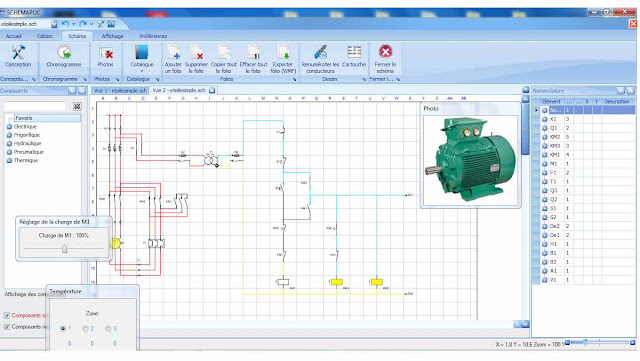This screenshot has width=640, height=361.
Task: Adjust the Charge de M1 slider
Action: pyautogui.click(x=64, y=248)
